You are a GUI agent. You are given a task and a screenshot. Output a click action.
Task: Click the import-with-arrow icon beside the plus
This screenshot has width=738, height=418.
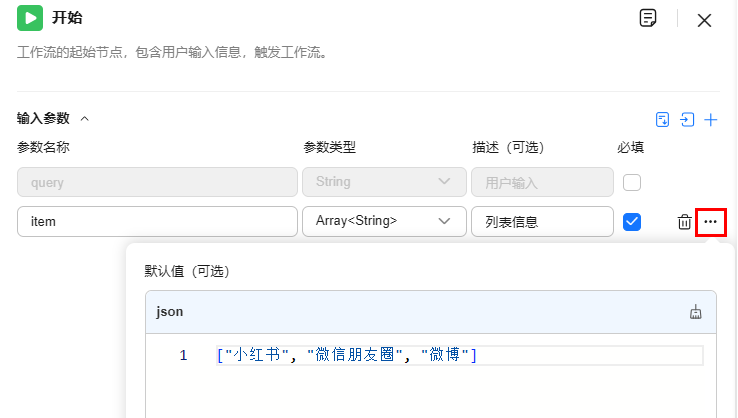coord(687,120)
